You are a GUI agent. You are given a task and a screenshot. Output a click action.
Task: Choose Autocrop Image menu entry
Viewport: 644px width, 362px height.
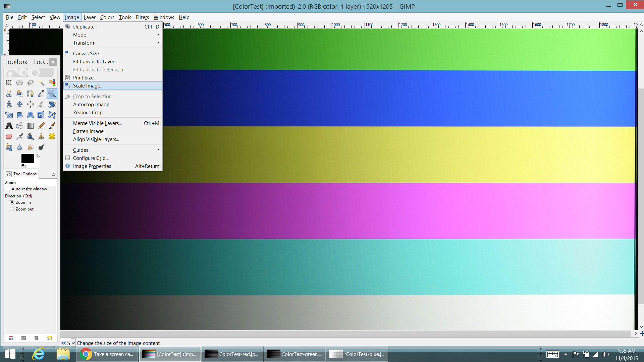(x=113, y=105)
